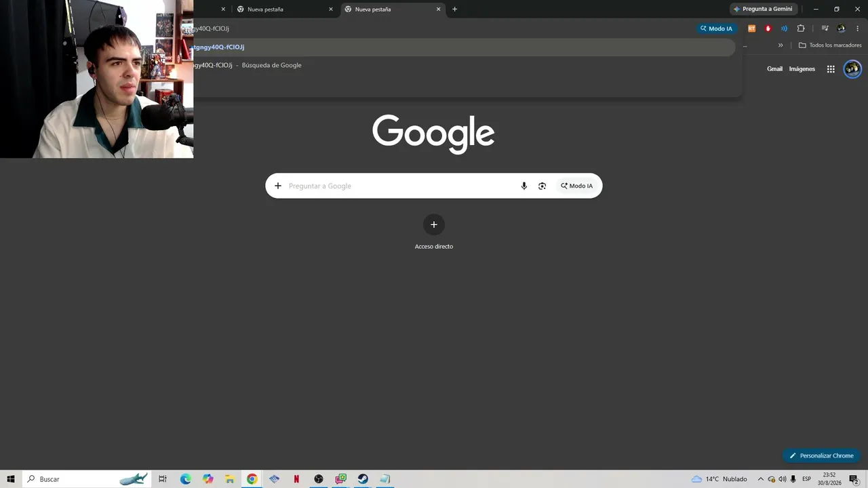The width and height of the screenshot is (868, 488).
Task: Search by image with Google Lens icon
Action: coord(542,186)
